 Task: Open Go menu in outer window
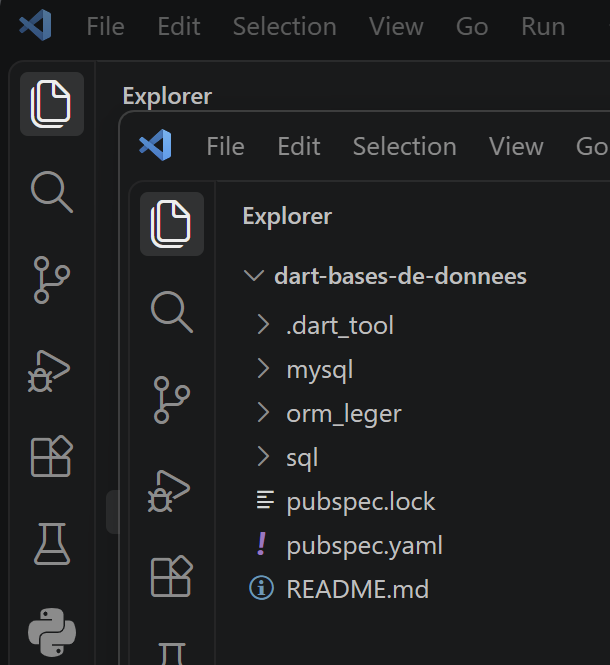tap(472, 26)
